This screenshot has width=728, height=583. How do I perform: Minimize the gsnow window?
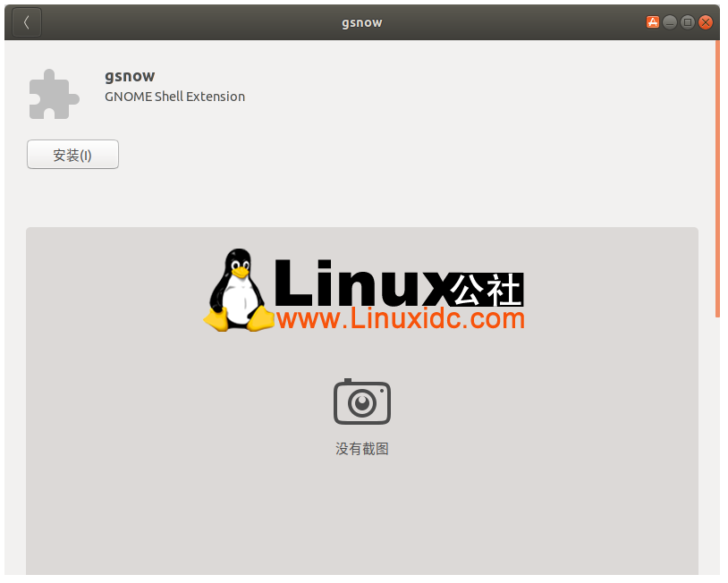click(670, 22)
